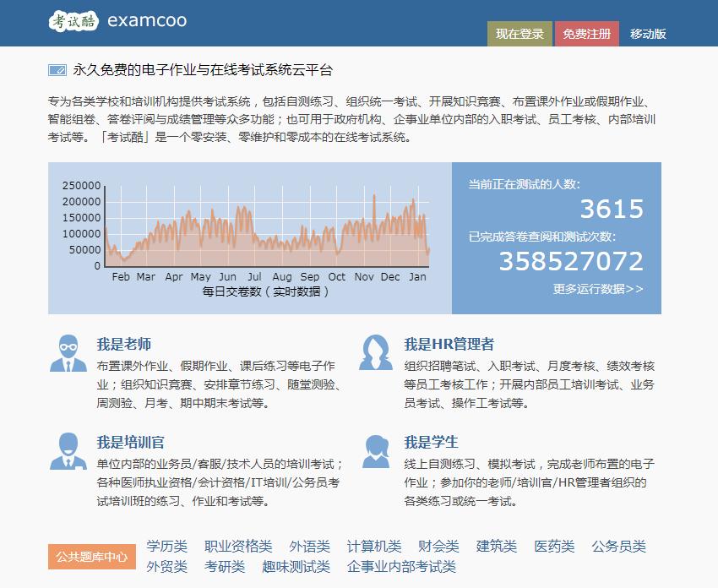Click the 已完成答卷查阅和测试次数 label
Viewport: 718px width, 588px height.
point(541,237)
